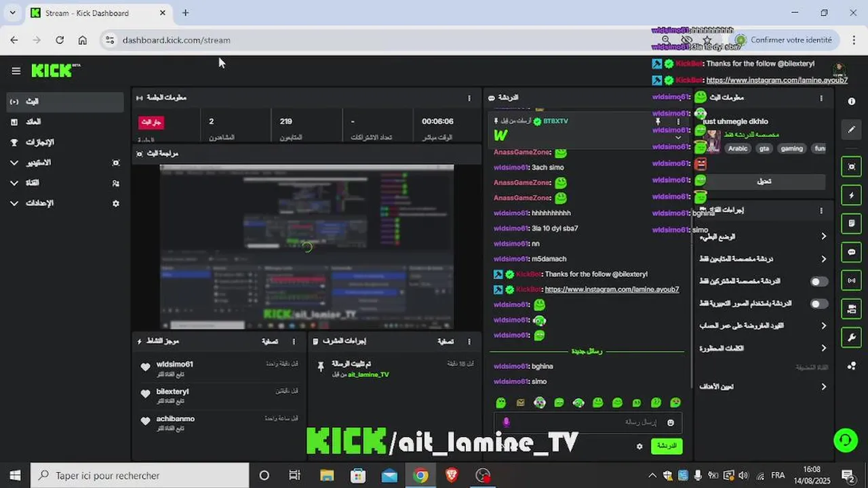The width and height of the screenshot is (868, 488).
Task: Toggle the broadcast signal icon in right toolbar
Action: coord(852,280)
